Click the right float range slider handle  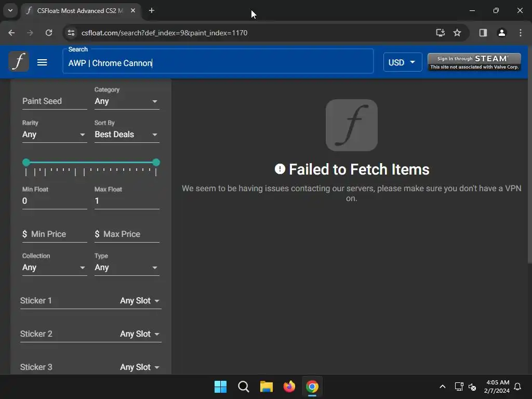tap(156, 163)
